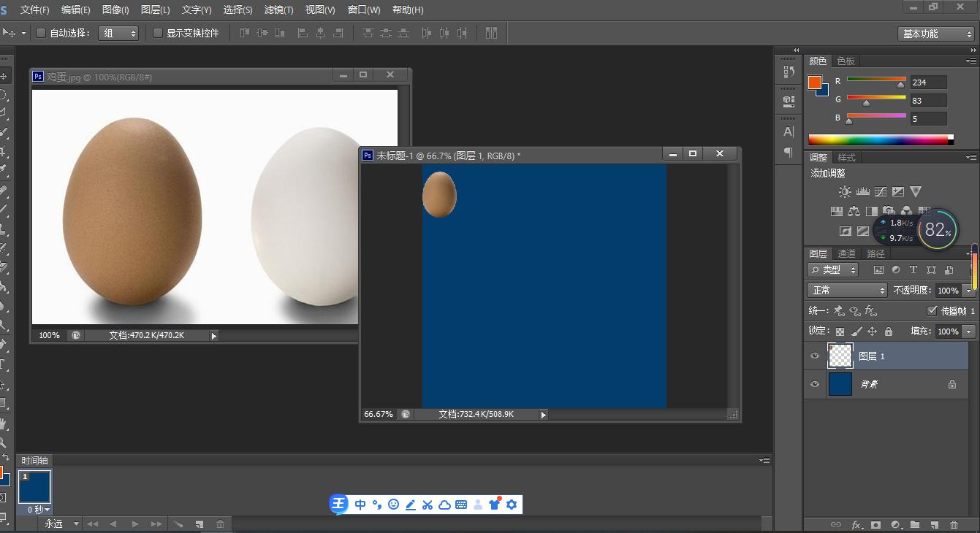Uncheck the 传播帧 1 checkbox
This screenshot has height=533, width=980.
coord(932,311)
